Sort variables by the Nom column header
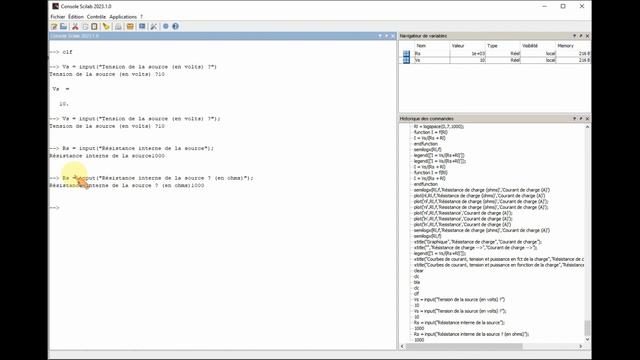Screen dimensions: 640x360 tap(432, 46)
